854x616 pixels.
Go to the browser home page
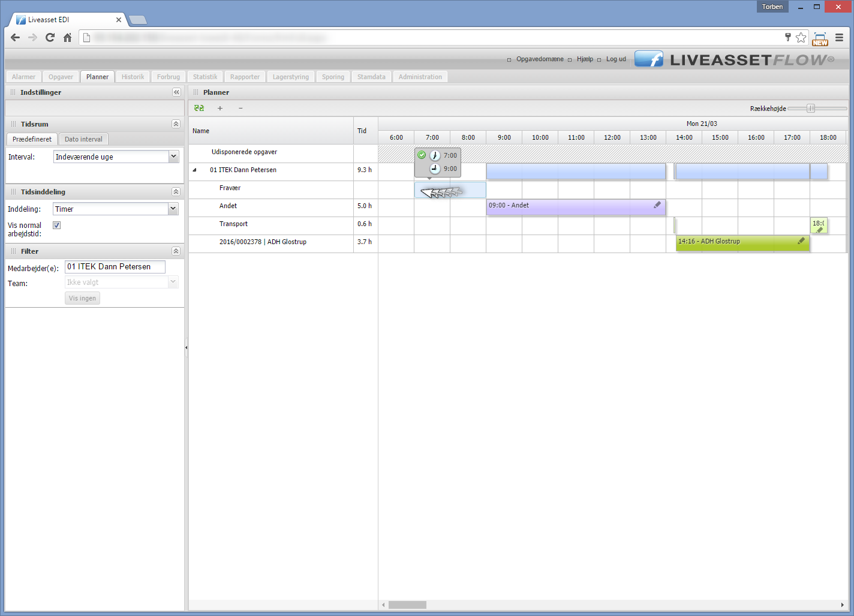(68, 38)
